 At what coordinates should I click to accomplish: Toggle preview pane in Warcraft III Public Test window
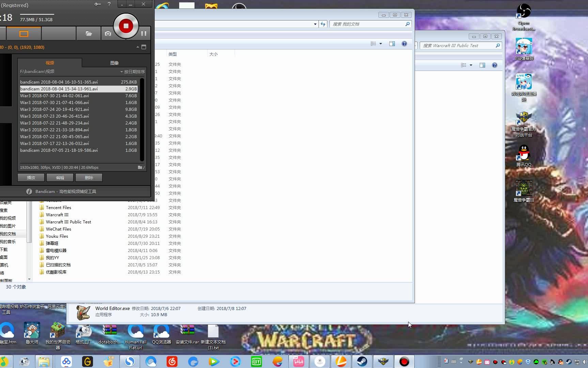point(482,65)
